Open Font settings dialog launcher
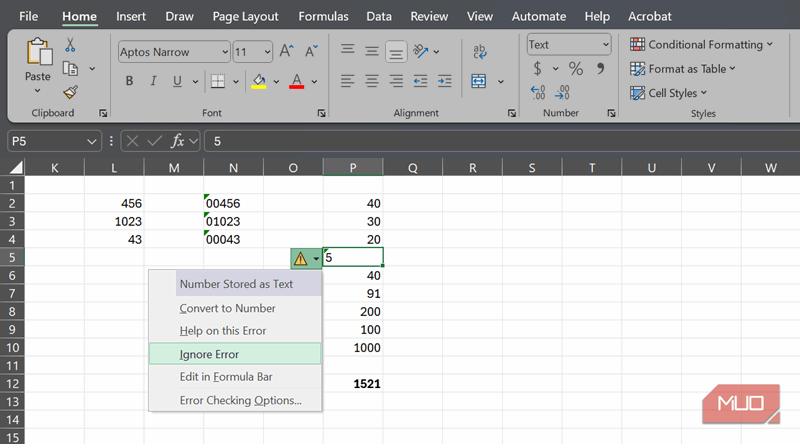 321,113
